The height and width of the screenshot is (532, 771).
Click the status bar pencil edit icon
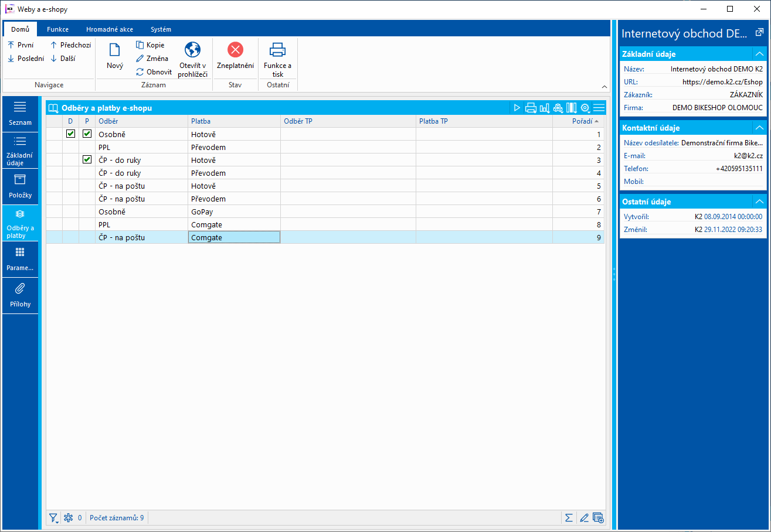pos(583,518)
